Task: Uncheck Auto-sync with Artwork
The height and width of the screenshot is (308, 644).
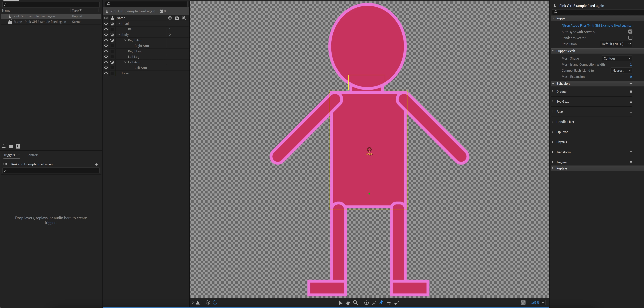Action: click(630, 32)
